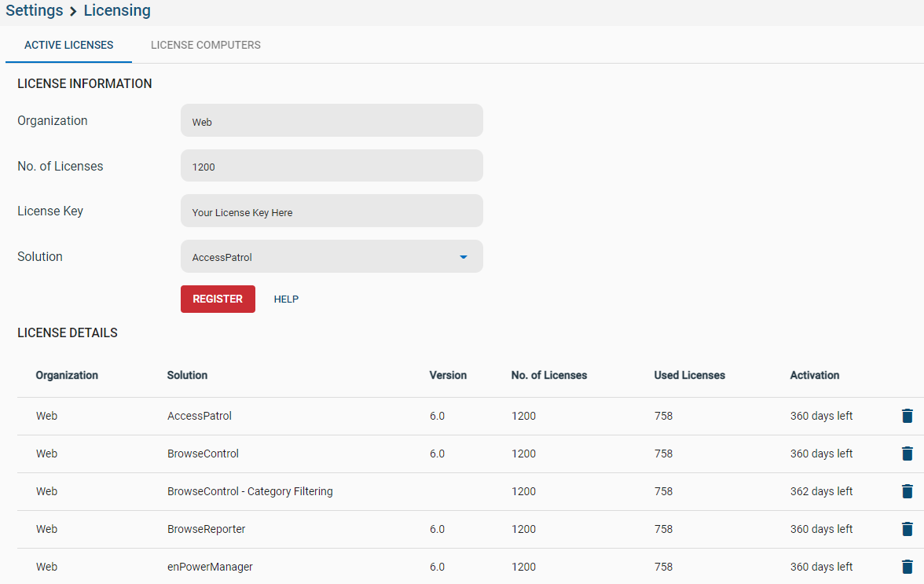
Task: Go to Settings in the breadcrumb
Action: click(35, 10)
